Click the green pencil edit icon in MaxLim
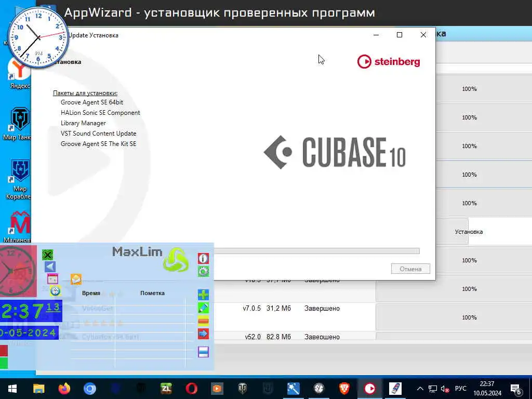Image resolution: width=532 pixels, height=399 pixels. click(x=203, y=308)
